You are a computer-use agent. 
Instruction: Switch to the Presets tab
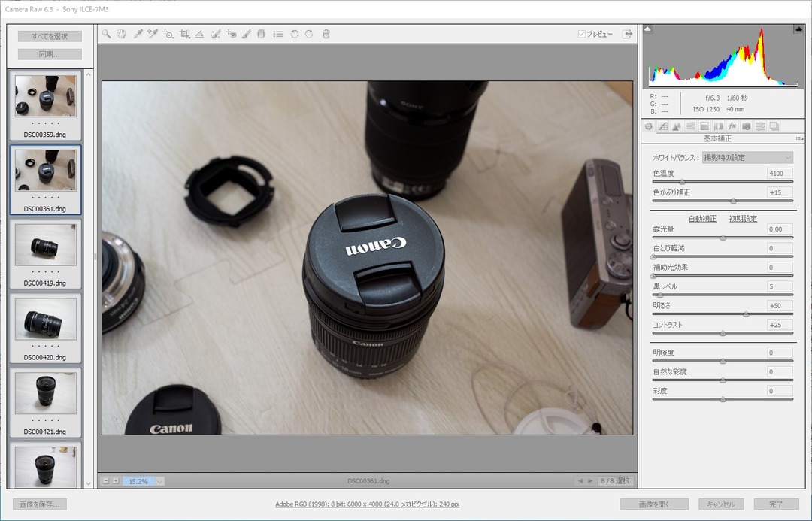point(760,126)
